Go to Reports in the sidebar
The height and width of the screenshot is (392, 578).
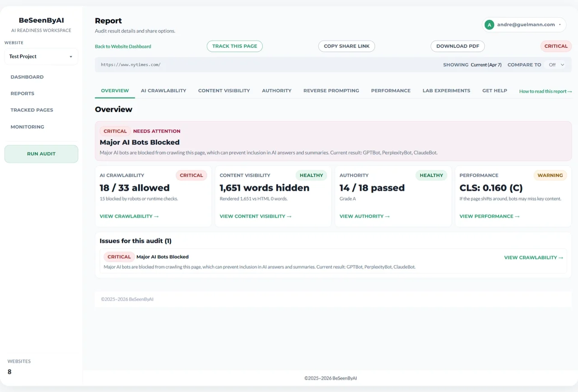pyautogui.click(x=23, y=93)
